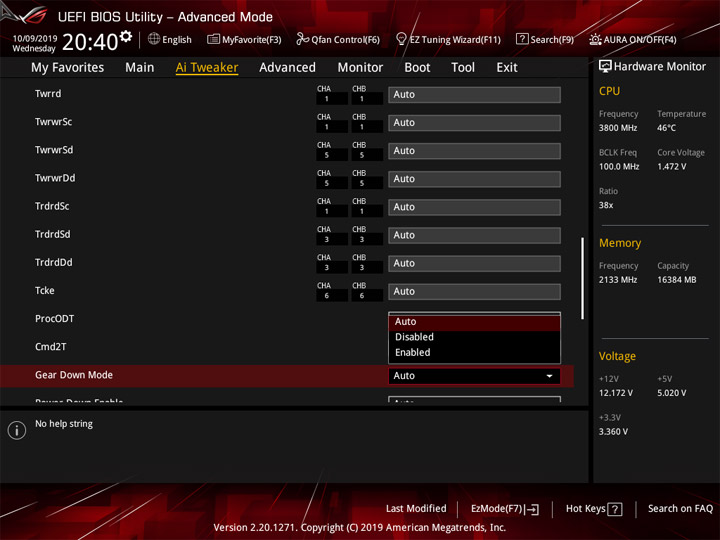Click the Last Modified button

click(x=416, y=509)
